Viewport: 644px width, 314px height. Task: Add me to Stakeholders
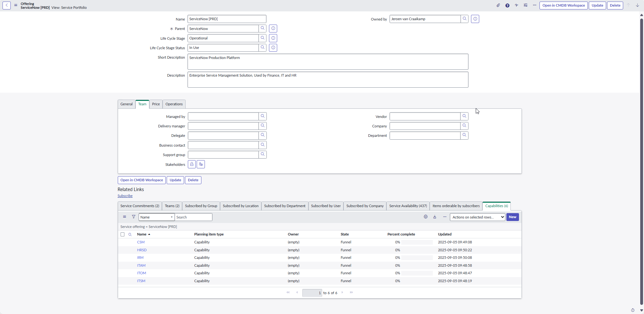pyautogui.click(x=201, y=164)
